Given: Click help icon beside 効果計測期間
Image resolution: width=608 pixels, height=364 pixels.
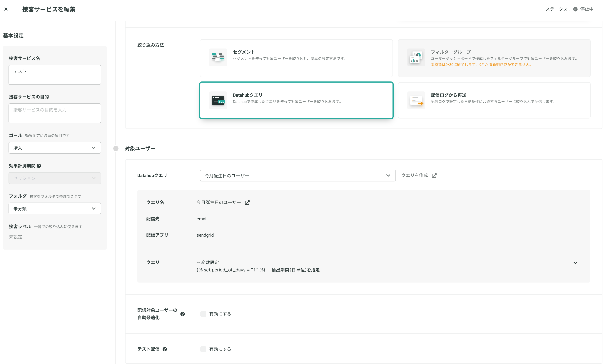Looking at the screenshot, I should 39,166.
